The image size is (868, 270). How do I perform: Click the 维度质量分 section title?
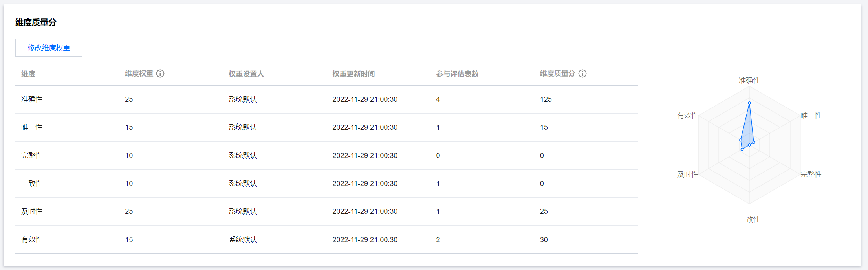point(36,23)
